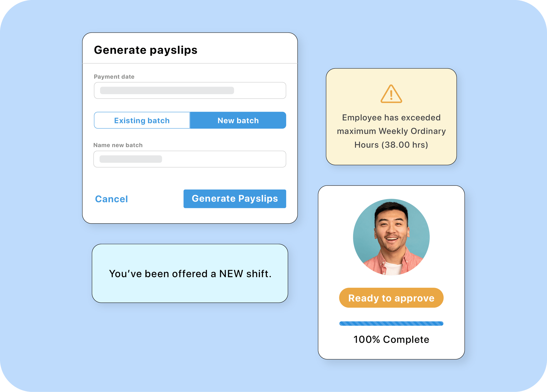Focus the Name new batch field
Image resolution: width=547 pixels, height=392 pixels.
coord(190,159)
